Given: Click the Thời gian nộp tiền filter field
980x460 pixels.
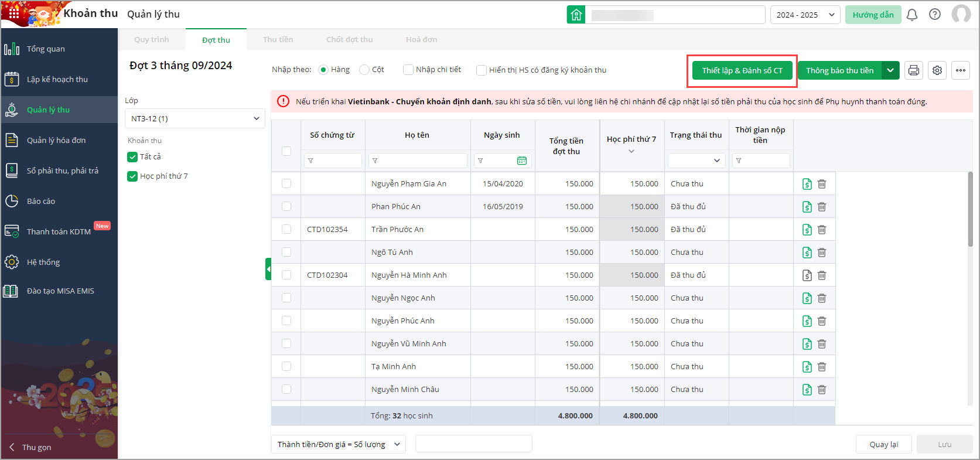Looking at the screenshot, I should [x=761, y=161].
